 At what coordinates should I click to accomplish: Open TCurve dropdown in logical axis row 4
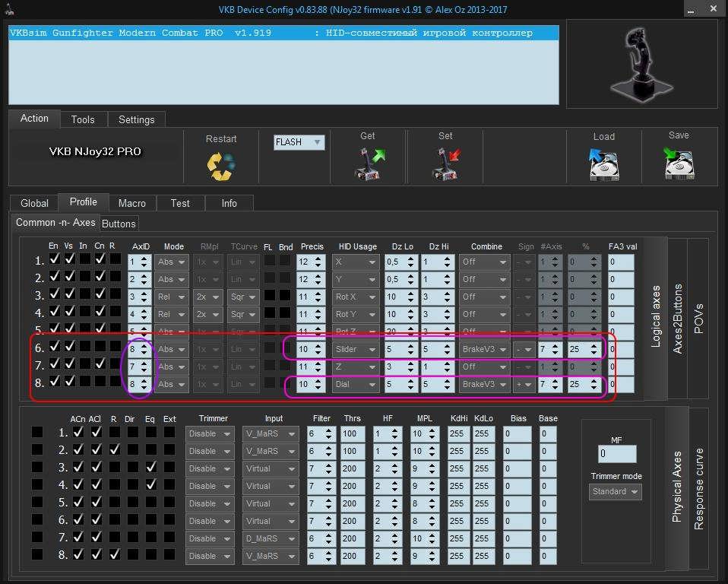pos(242,315)
